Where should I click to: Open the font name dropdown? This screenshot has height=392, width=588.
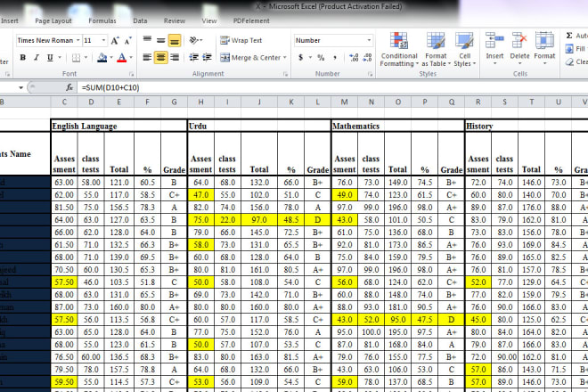(78, 40)
